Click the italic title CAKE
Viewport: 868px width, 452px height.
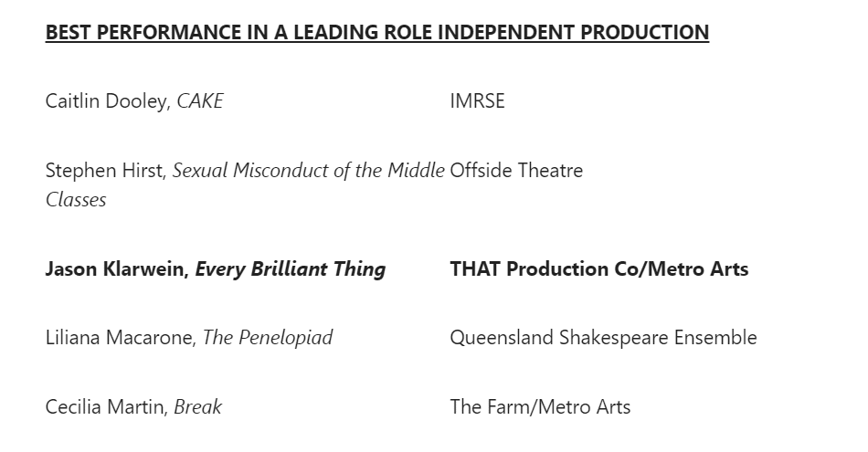(x=200, y=101)
